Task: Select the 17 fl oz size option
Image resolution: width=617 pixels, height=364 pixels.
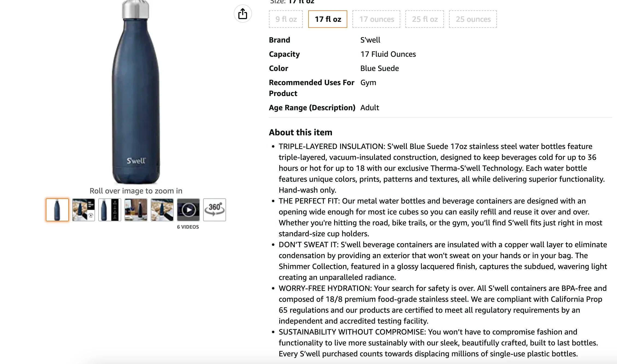Action: (328, 19)
